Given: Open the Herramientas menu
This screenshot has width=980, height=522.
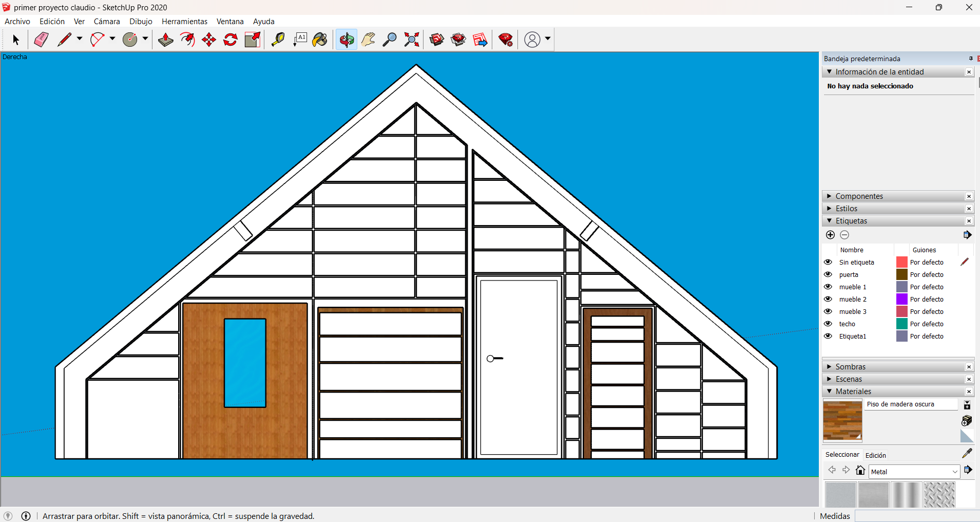Looking at the screenshot, I should coord(184,22).
